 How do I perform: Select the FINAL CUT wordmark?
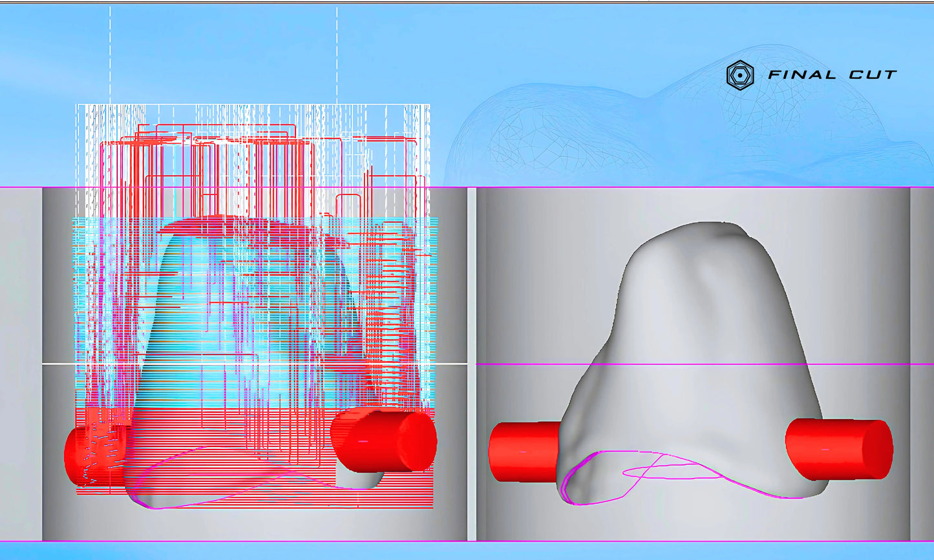coord(834,73)
